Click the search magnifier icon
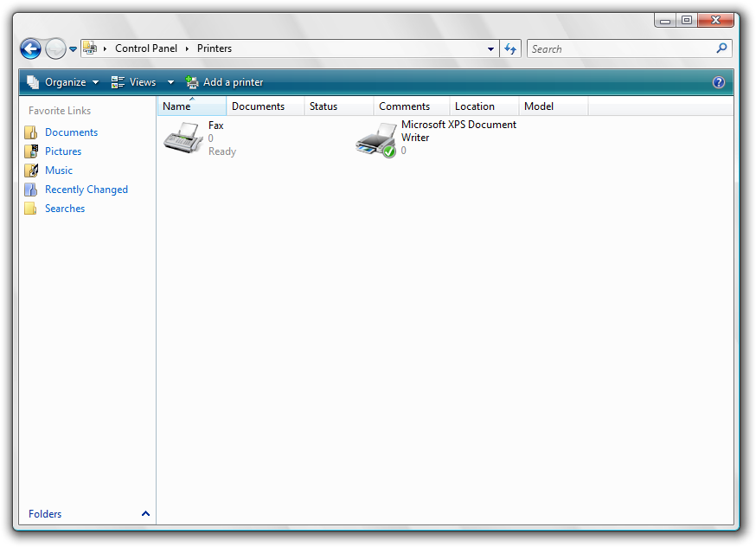This screenshot has width=756, height=547. (721, 48)
